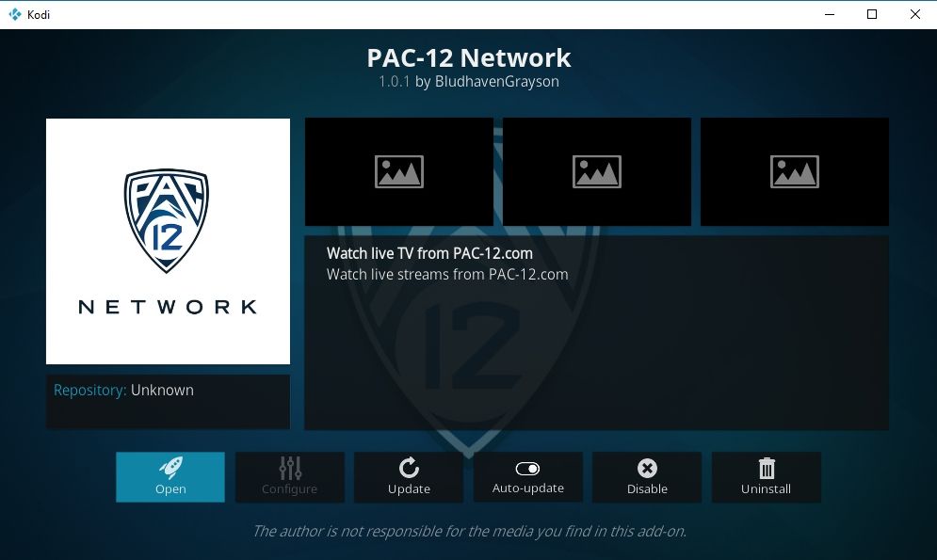Click the add-on title PAC-12 Network

[469, 58]
